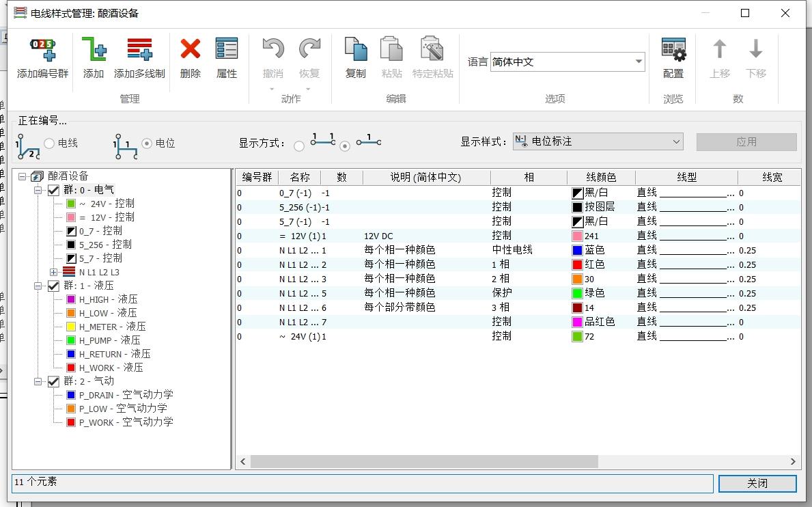Click the 撤消 undo arrow icon
Image resolution: width=812 pixels, height=507 pixels.
273,50
